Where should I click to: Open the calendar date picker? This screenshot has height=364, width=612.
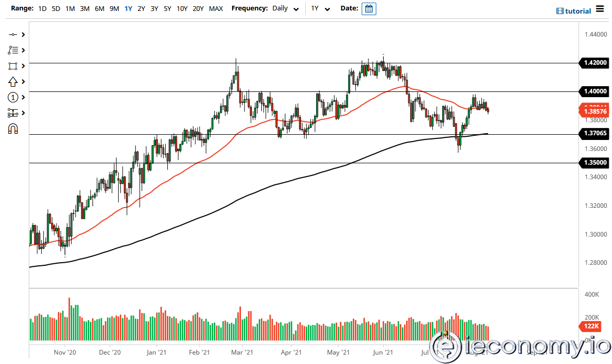pos(368,8)
